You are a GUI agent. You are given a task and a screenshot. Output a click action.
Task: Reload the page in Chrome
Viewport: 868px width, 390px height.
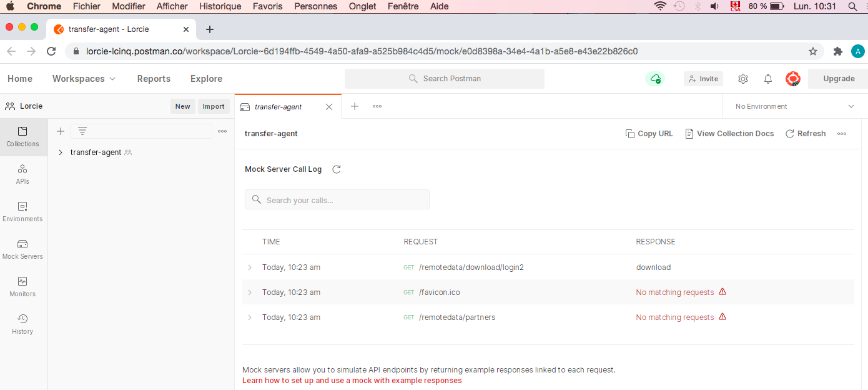52,51
